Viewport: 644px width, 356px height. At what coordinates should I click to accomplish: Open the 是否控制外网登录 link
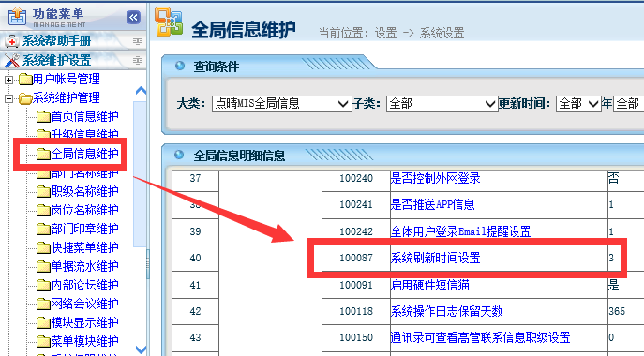click(x=435, y=178)
